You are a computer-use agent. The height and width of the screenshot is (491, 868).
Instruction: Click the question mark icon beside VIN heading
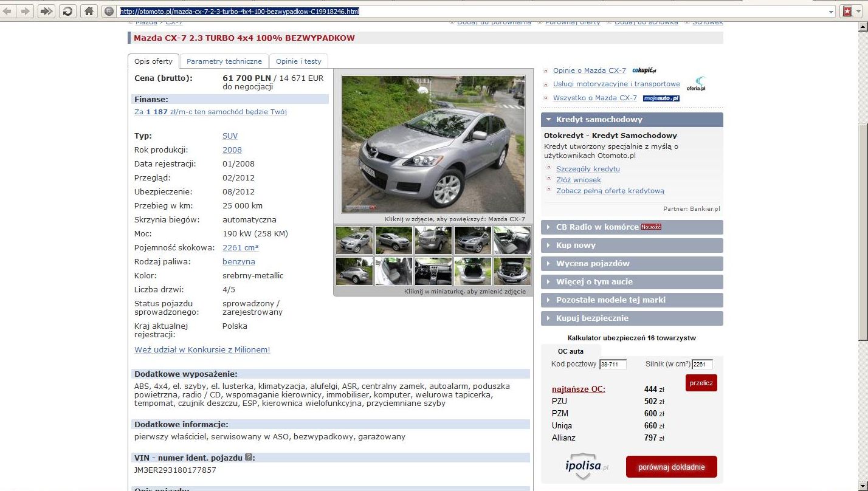(x=249, y=457)
